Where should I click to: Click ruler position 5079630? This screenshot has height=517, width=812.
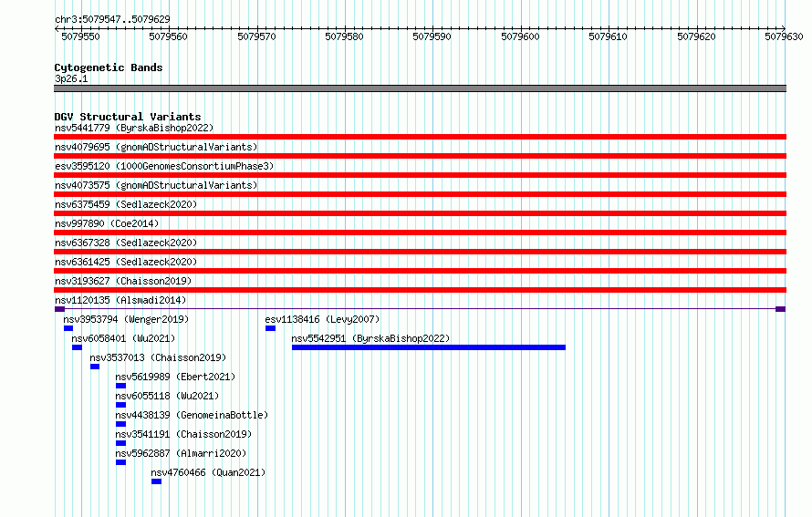tap(784, 36)
